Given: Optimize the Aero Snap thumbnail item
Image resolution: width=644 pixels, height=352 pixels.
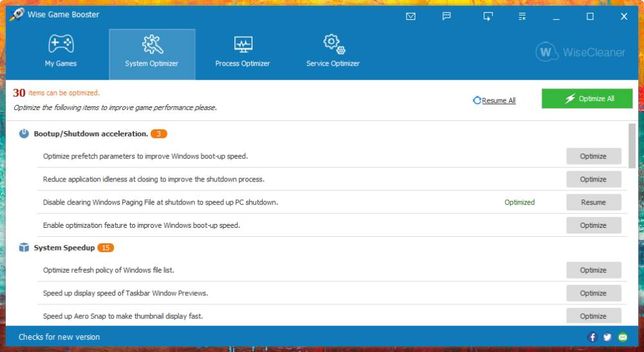Looking at the screenshot, I should [x=594, y=316].
